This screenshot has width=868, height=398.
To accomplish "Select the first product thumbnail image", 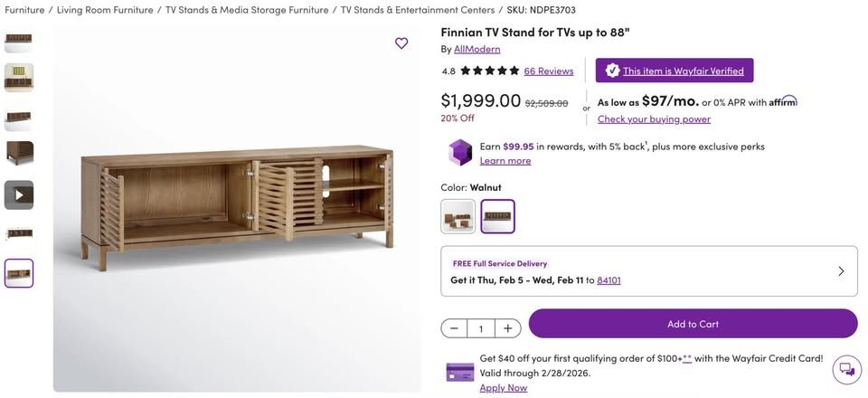I will tap(19, 40).
